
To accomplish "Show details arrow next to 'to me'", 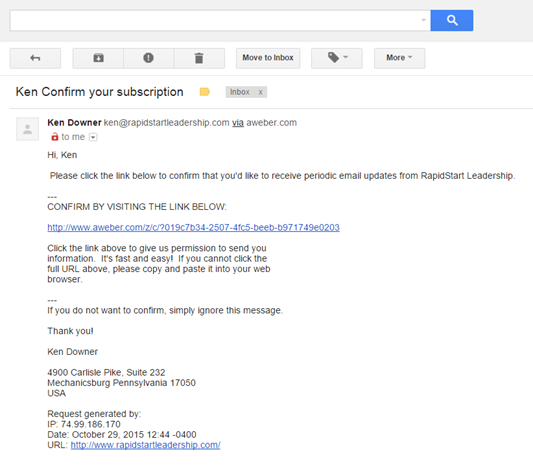I will 93,137.
